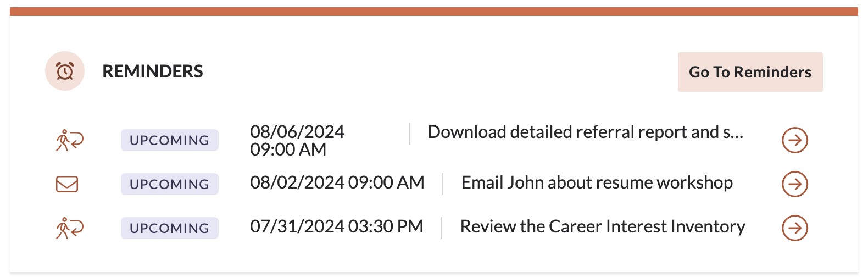Open the Go To Reminders button

[x=750, y=72]
